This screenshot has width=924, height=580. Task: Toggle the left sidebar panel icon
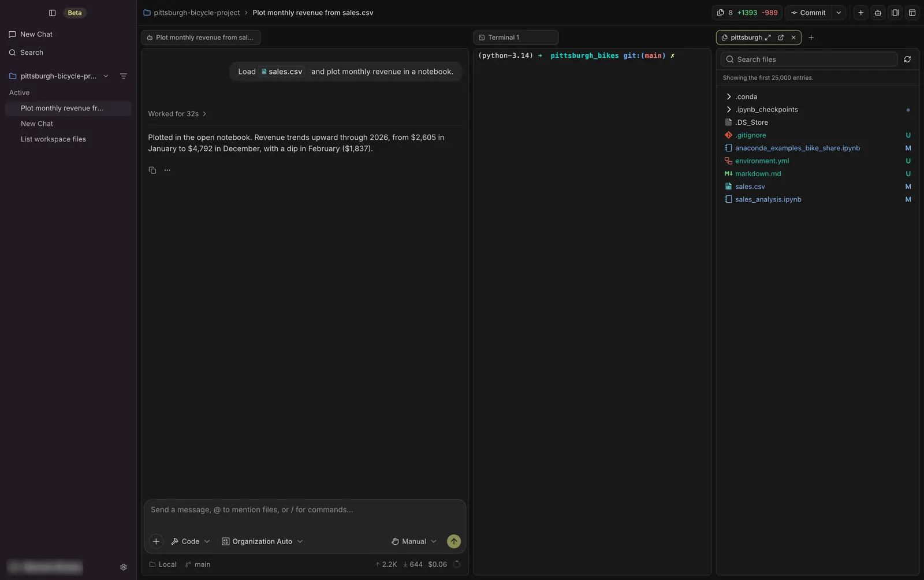coord(52,13)
